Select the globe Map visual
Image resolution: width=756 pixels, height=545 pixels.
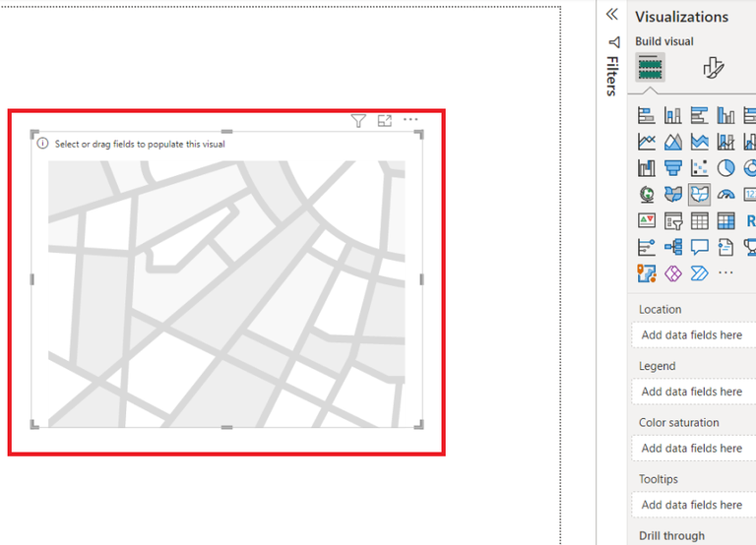(x=647, y=194)
